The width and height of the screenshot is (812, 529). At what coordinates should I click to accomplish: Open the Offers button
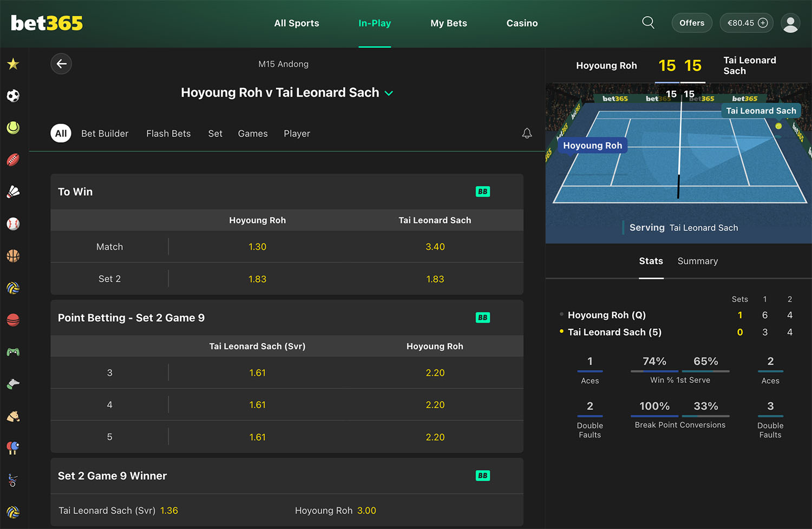[x=692, y=23]
